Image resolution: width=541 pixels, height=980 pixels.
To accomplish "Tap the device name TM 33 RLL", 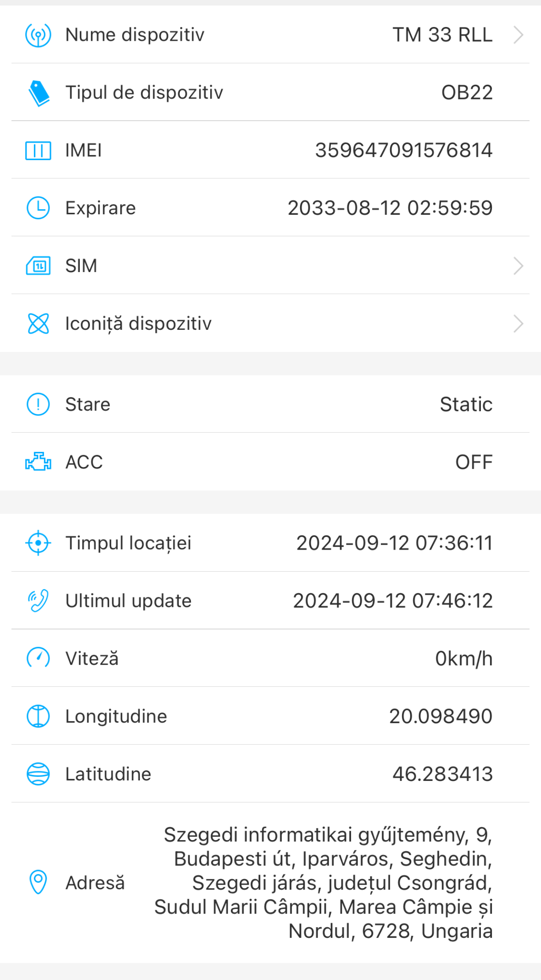I will pyautogui.click(x=442, y=35).
